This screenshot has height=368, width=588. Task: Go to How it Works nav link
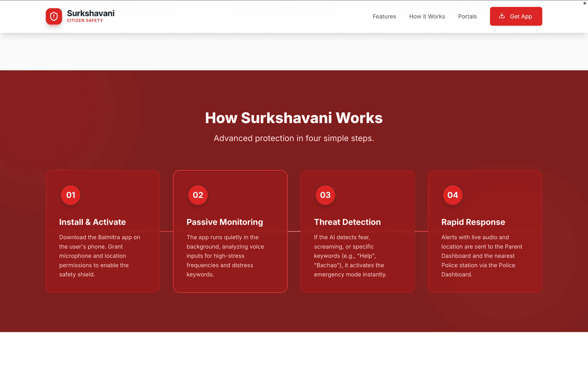(x=427, y=16)
